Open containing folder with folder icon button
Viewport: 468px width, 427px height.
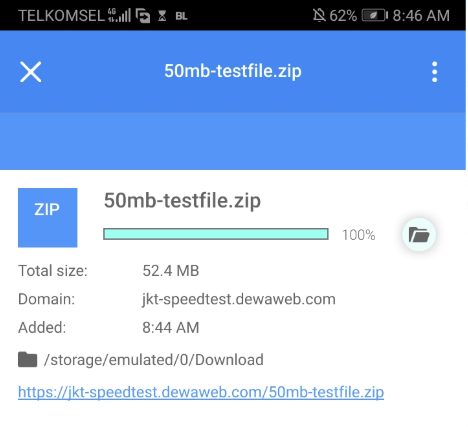[x=419, y=235]
